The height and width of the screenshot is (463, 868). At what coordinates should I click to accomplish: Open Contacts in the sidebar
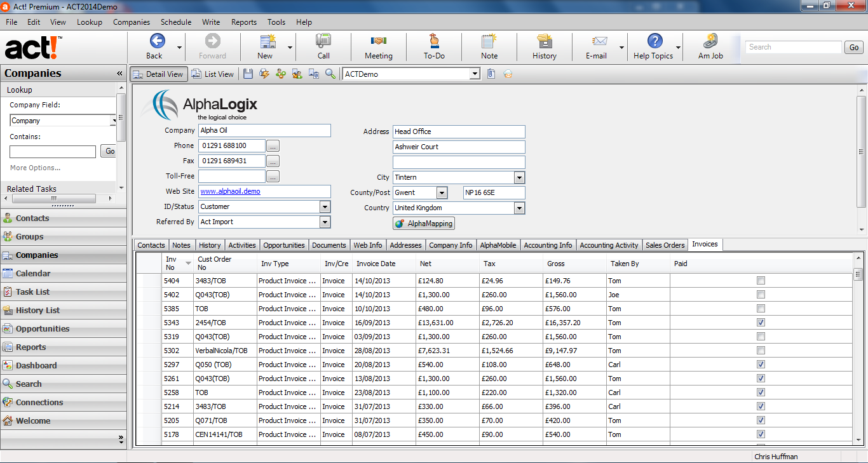coord(64,218)
